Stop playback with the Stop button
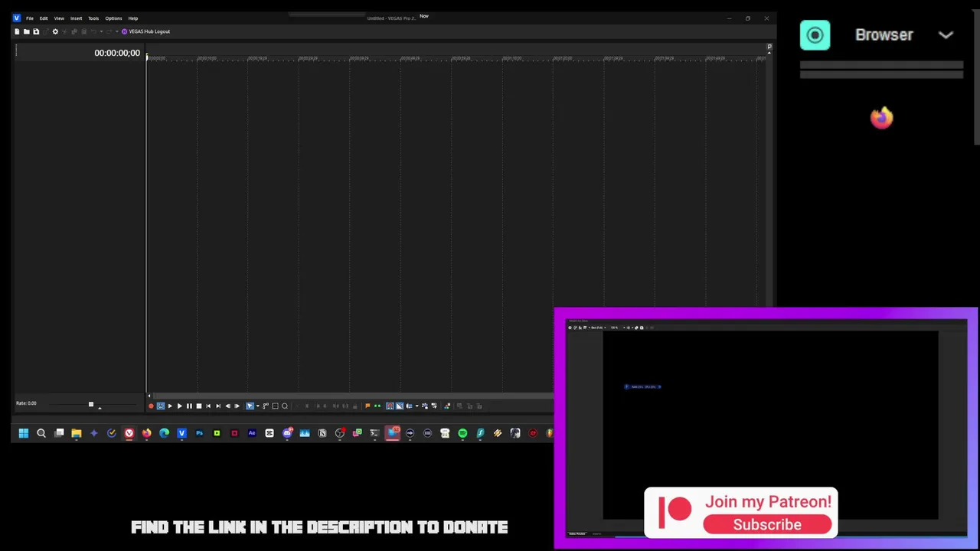This screenshot has height=551, width=980. [x=199, y=406]
